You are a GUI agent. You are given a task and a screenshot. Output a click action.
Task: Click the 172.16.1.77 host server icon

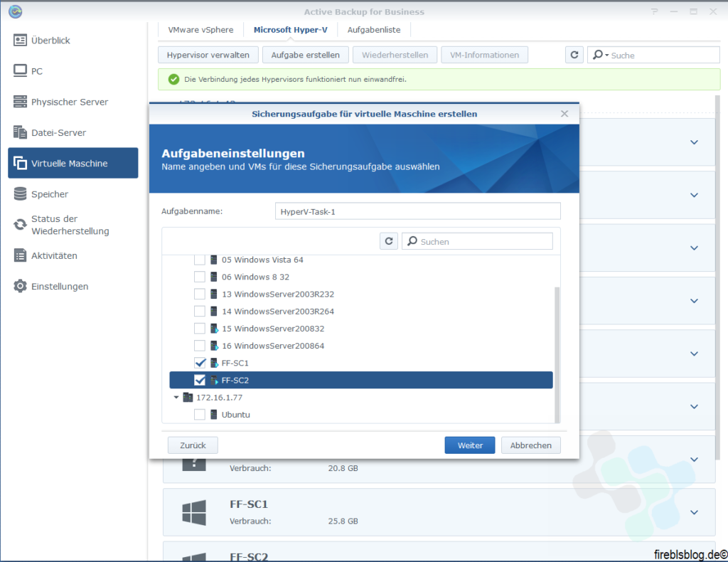(188, 397)
